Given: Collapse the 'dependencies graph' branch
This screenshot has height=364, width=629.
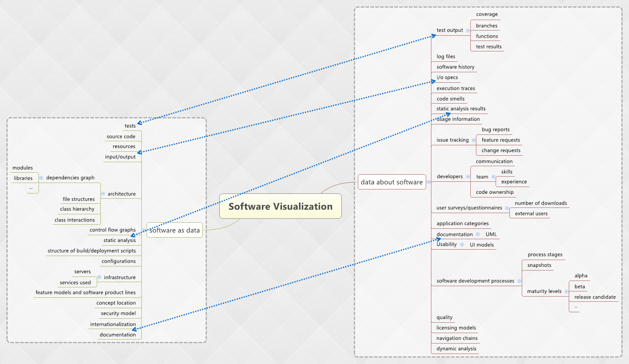Looking at the screenshot, I should tap(41, 178).
